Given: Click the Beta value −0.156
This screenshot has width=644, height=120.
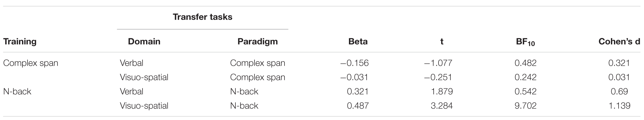Looking at the screenshot, I should pos(354,63).
